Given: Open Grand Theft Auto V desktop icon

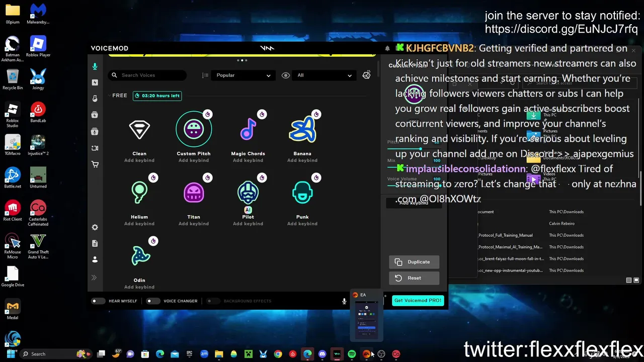Looking at the screenshot, I should click(x=38, y=246).
